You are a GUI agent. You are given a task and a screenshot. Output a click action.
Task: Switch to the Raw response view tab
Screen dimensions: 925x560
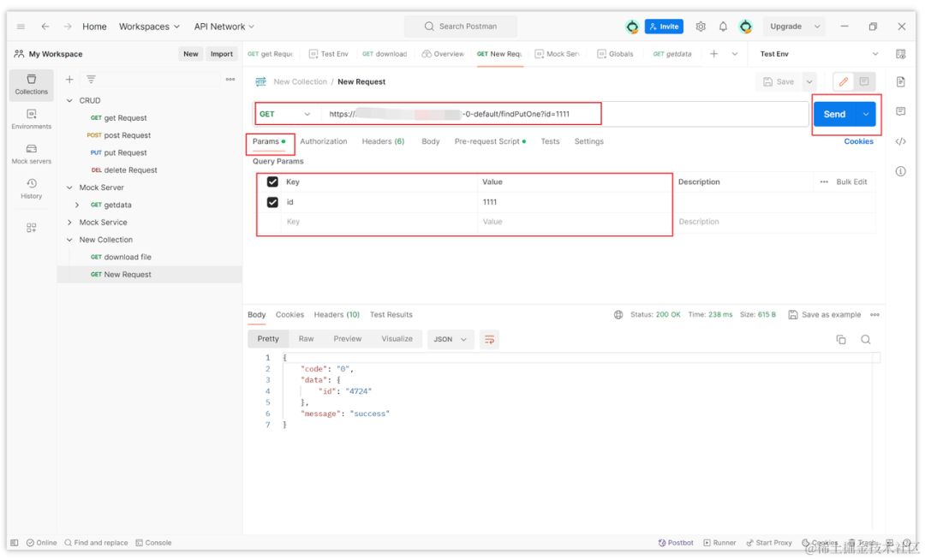tap(306, 339)
